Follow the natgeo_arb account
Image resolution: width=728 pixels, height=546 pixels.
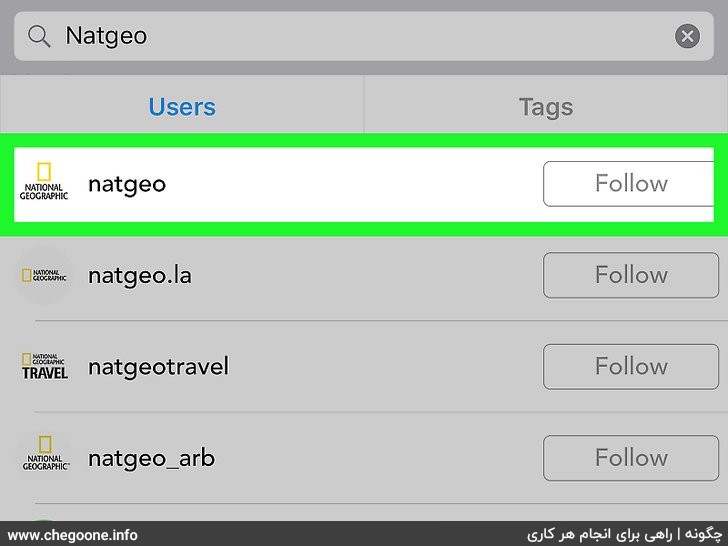[x=631, y=458]
